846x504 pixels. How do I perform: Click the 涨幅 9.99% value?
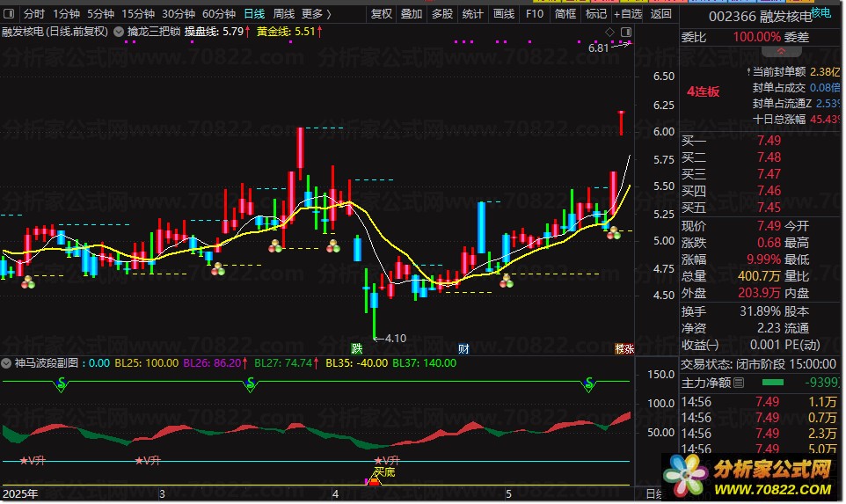763,259
